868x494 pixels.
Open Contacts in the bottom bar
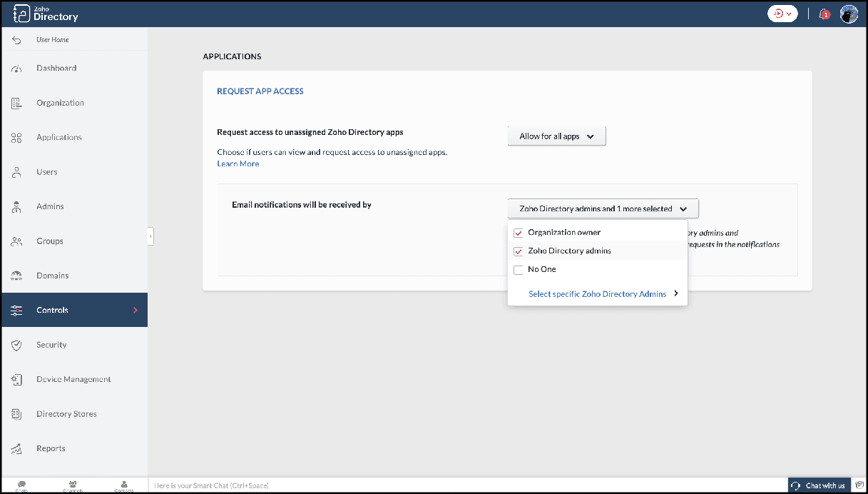[124, 485]
